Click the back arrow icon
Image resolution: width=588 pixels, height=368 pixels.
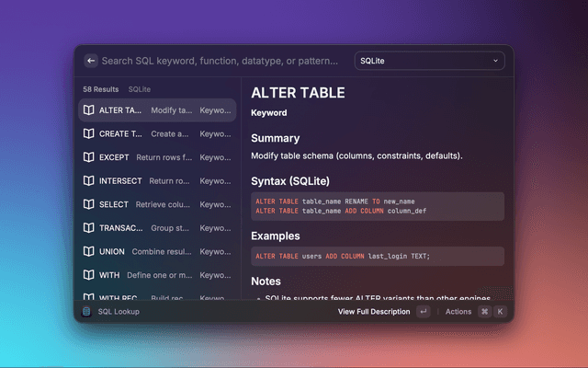click(91, 61)
